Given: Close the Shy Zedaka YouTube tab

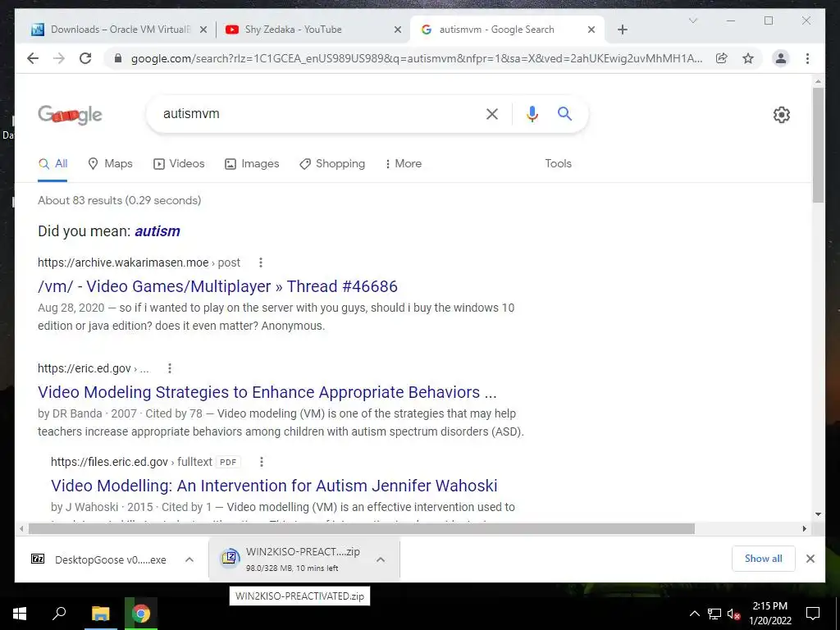Looking at the screenshot, I should pos(398,30).
